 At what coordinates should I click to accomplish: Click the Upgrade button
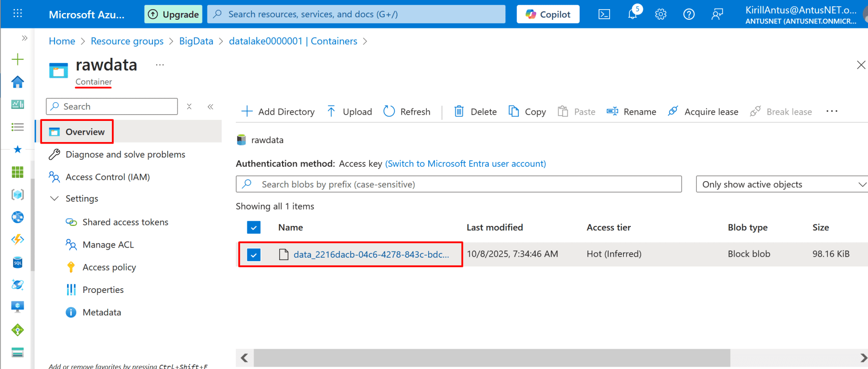[x=173, y=14]
